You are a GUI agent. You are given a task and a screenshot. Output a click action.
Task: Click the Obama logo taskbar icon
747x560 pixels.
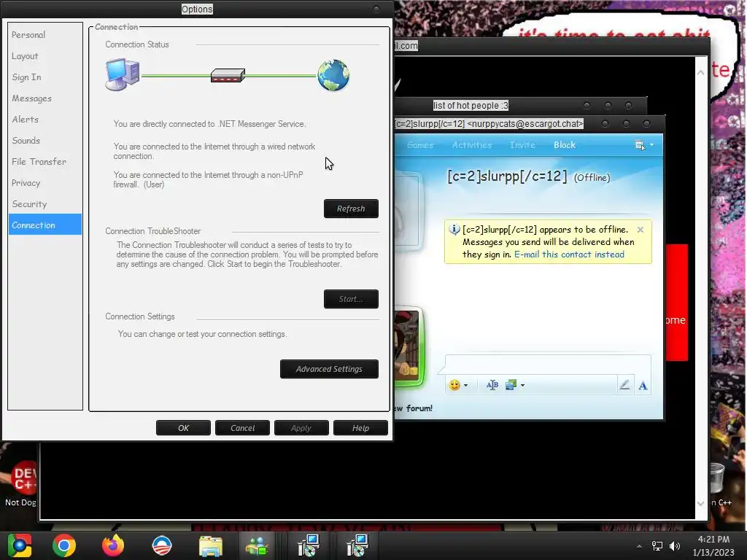[x=162, y=545]
